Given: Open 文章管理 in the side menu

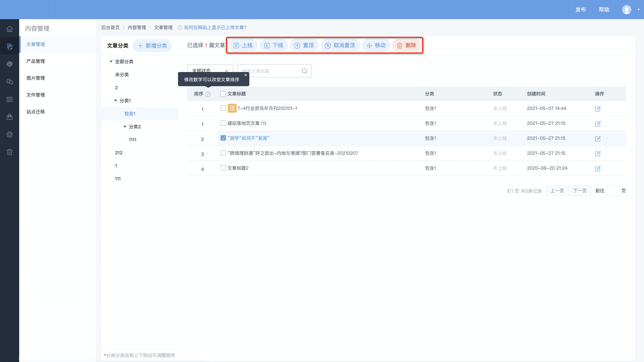Looking at the screenshot, I should (35, 44).
